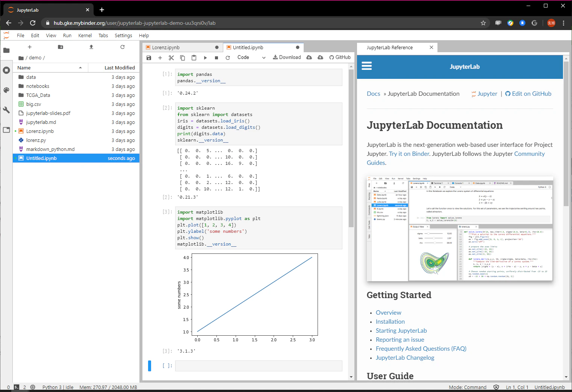This screenshot has height=392, width=572.
Task: Open the Commands palette sidebar tab
Action: pos(6,90)
